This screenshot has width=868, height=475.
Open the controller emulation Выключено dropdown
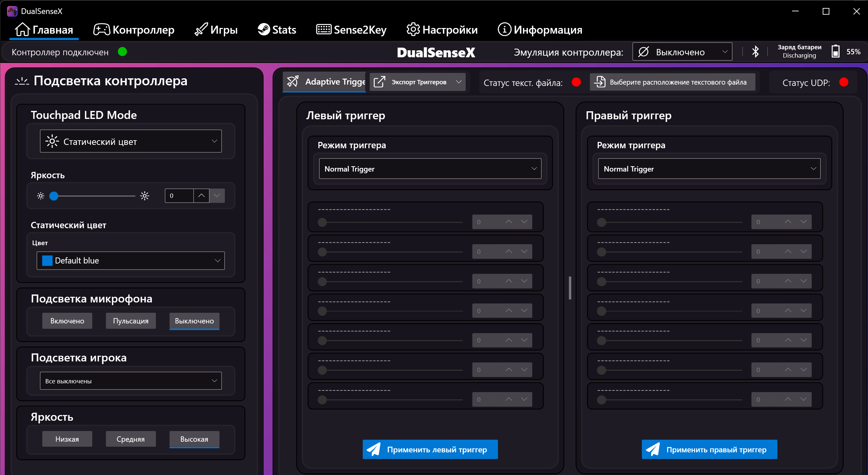point(682,52)
